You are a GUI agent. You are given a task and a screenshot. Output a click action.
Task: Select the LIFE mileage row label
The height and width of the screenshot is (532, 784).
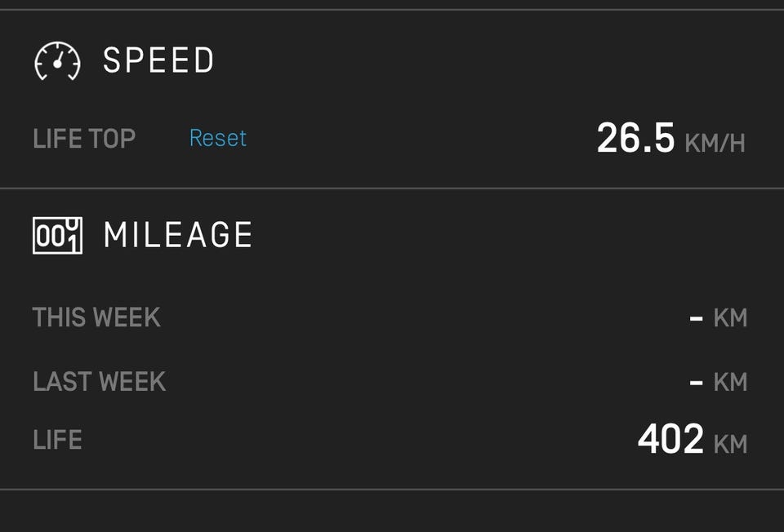57,440
